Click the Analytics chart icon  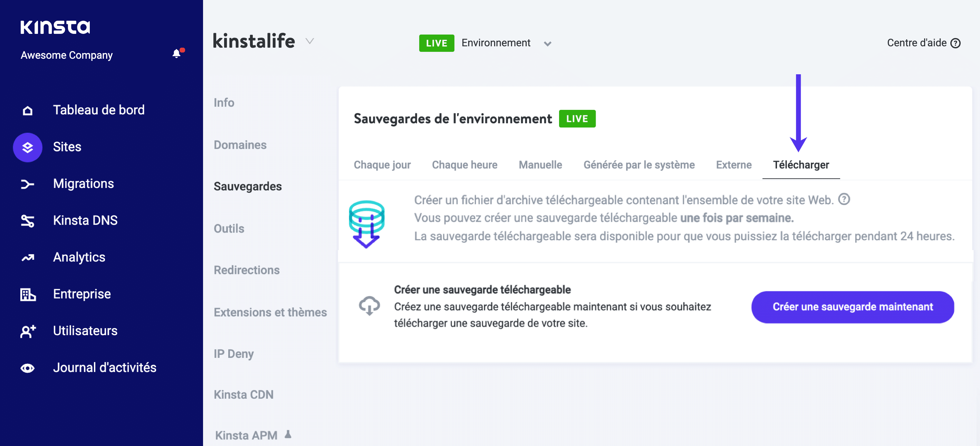pos(27,257)
